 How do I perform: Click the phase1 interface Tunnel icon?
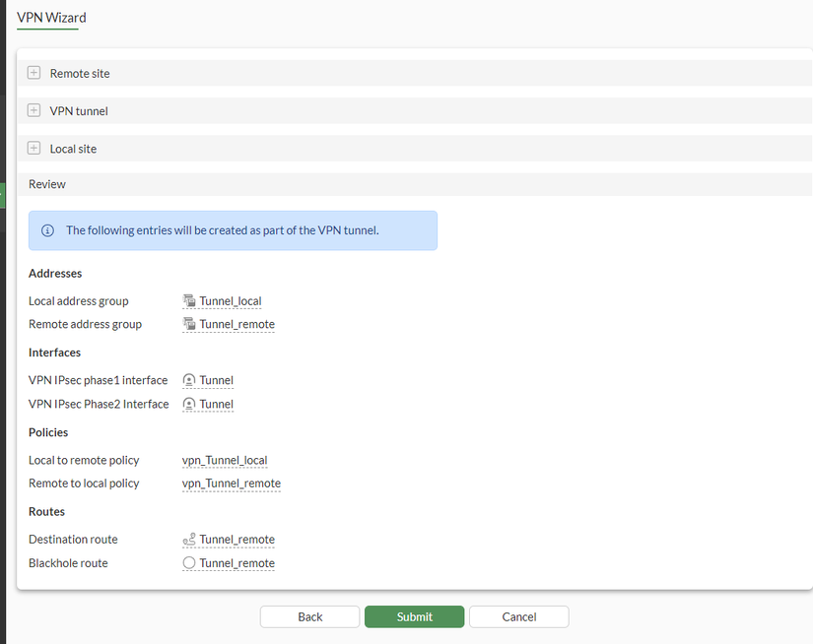pyautogui.click(x=189, y=380)
